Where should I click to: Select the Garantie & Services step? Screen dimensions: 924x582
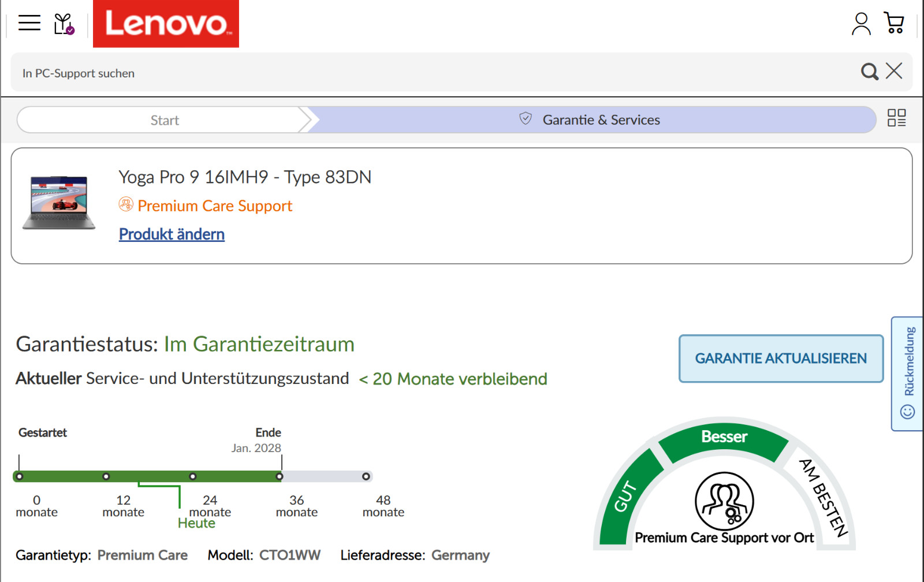point(593,120)
